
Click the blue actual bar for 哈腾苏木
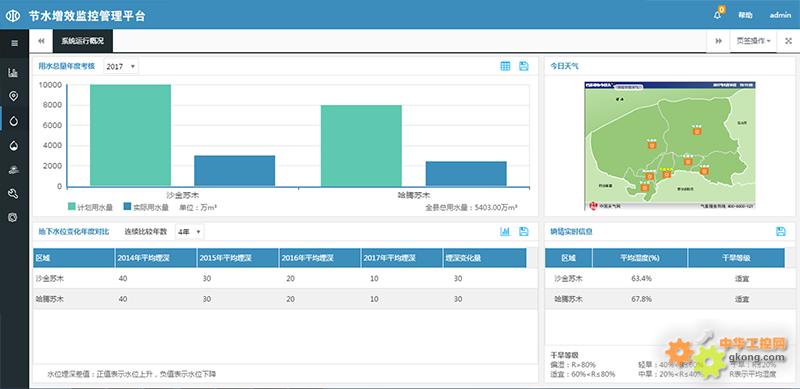[466, 174]
